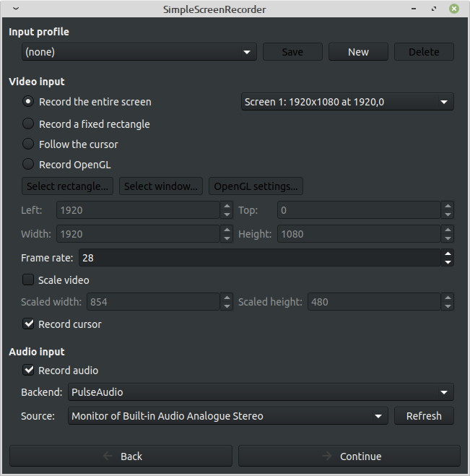This screenshot has height=476, width=470.
Task: Create a New input profile
Action: 358,52
